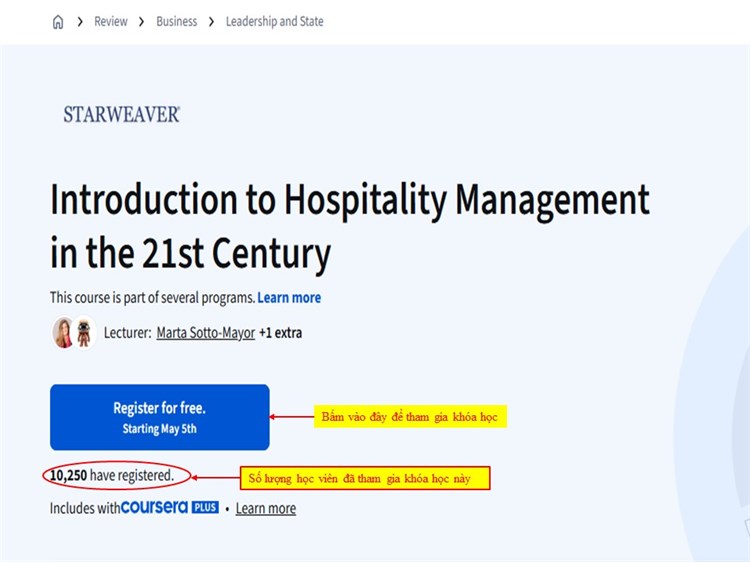Click Register for free button
The height and width of the screenshot is (563, 750).
160,417
